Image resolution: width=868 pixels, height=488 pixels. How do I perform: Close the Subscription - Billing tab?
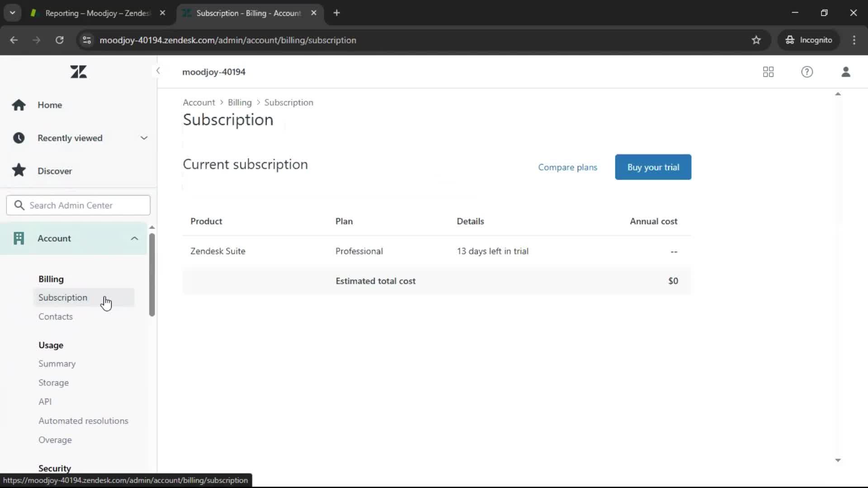[314, 13]
